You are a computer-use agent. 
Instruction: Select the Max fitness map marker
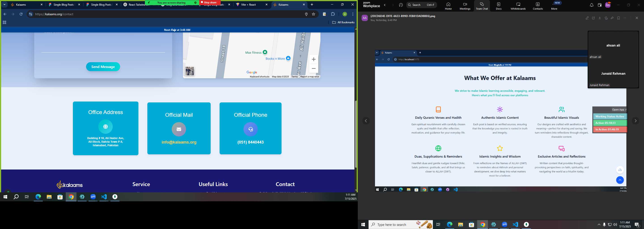265,52
